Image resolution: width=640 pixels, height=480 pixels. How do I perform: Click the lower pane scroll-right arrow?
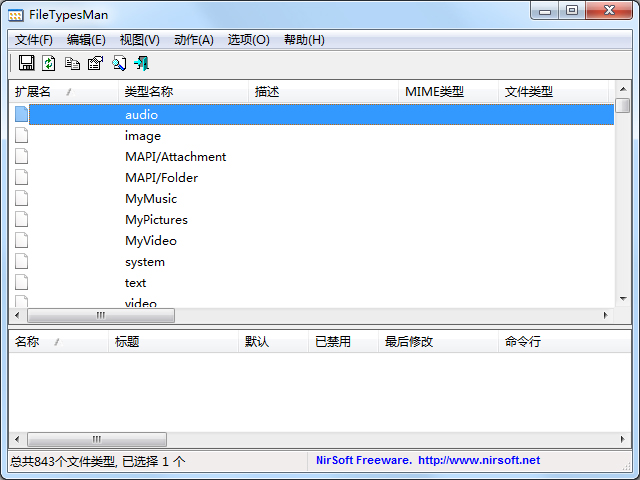(x=622, y=439)
